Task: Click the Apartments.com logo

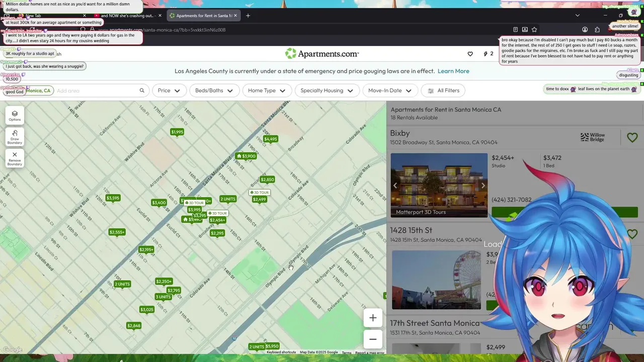Action: (321, 53)
